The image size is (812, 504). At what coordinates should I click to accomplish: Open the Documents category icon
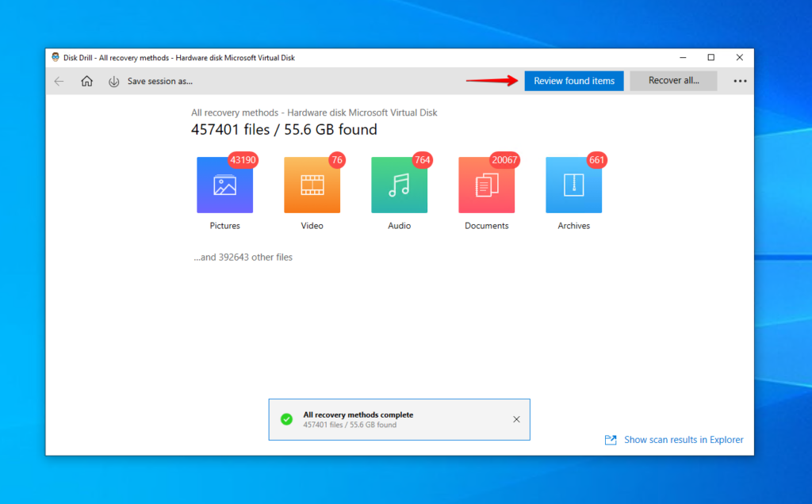[486, 184]
